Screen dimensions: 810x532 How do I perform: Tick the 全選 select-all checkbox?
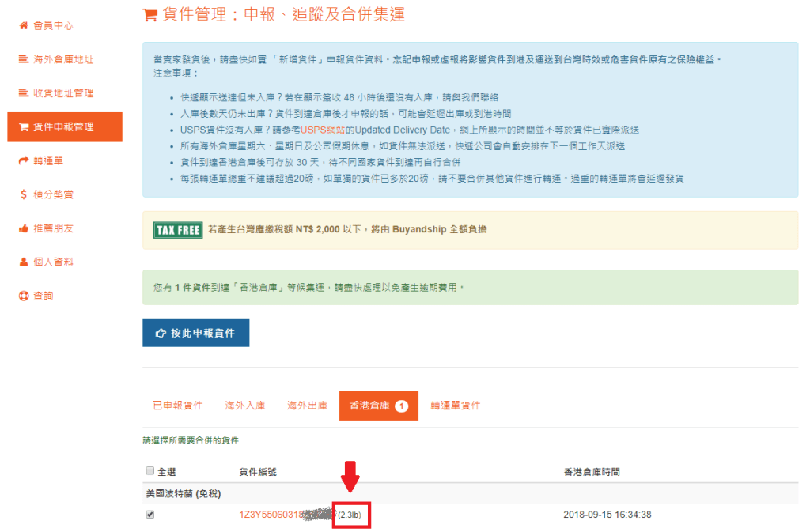click(150, 471)
